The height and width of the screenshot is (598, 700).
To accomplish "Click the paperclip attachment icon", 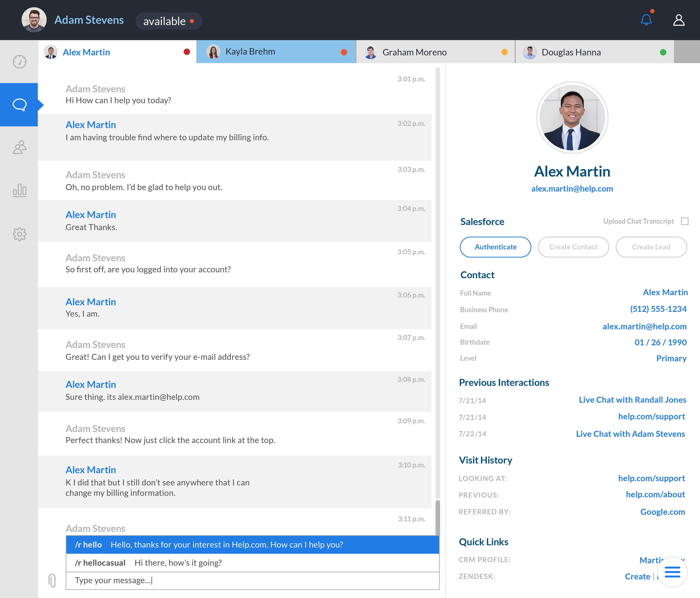I will pyautogui.click(x=52, y=580).
